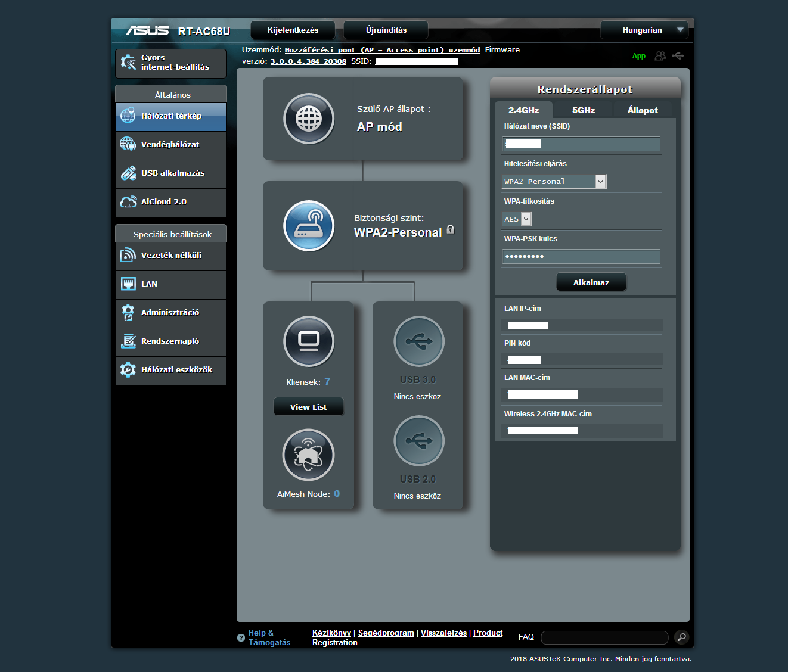
Task: Switch to the 2.4GHz tab
Action: pos(523,110)
